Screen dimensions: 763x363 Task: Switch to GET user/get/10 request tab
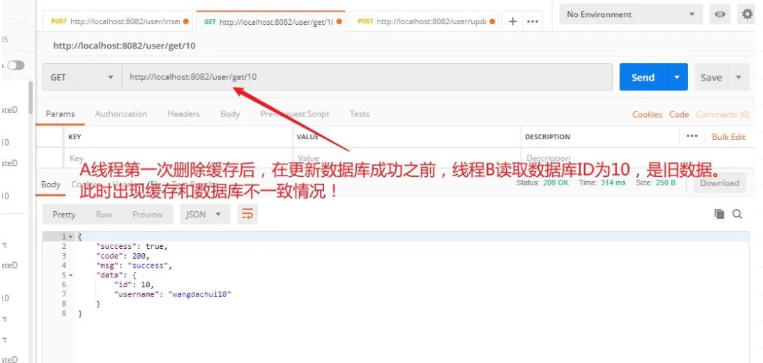coord(270,21)
